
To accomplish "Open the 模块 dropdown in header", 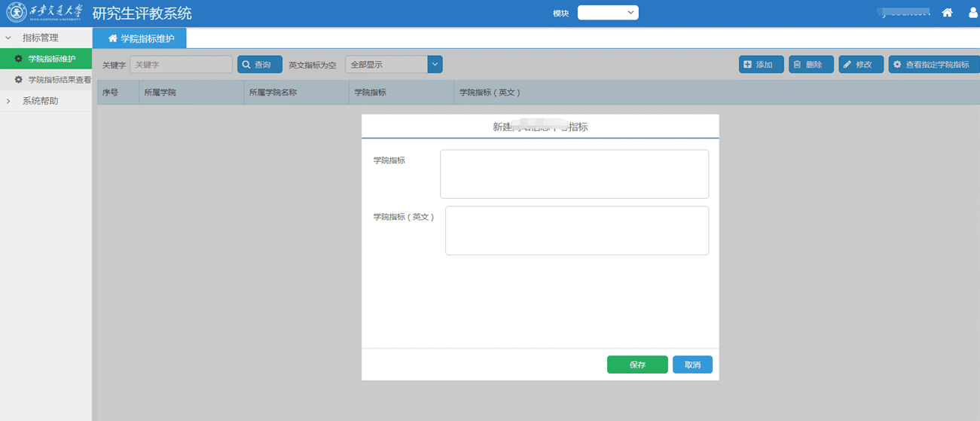I will click(608, 13).
